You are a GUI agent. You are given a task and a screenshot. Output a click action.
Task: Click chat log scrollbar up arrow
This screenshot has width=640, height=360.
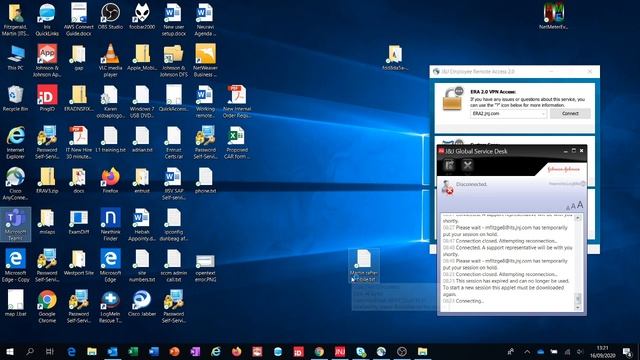(578, 218)
